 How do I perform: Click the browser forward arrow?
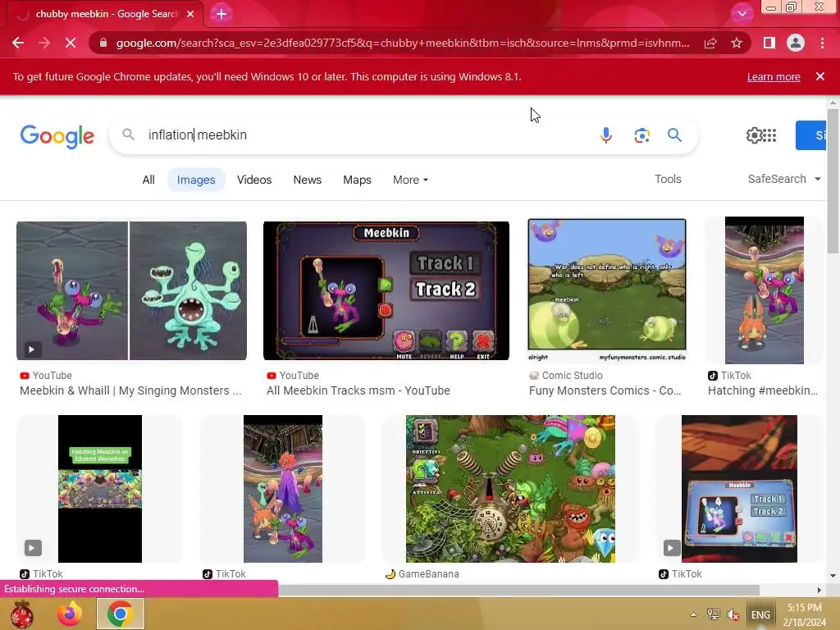(44, 43)
